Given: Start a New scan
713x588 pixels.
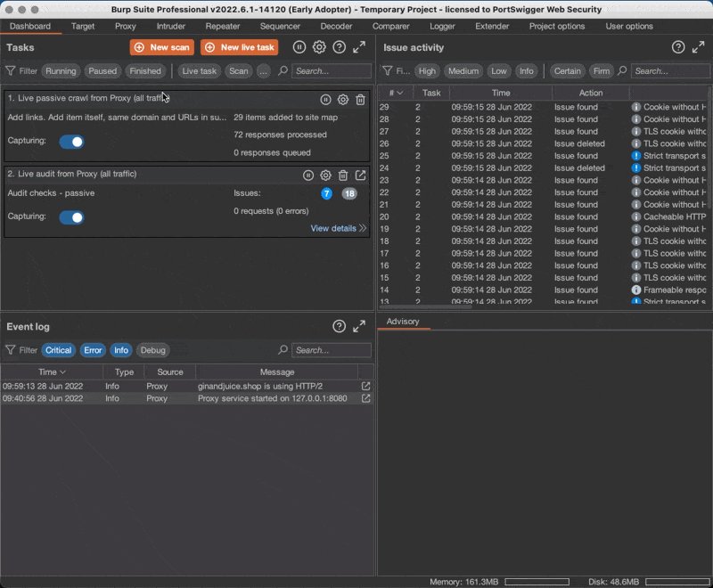Looking at the screenshot, I should pos(162,47).
